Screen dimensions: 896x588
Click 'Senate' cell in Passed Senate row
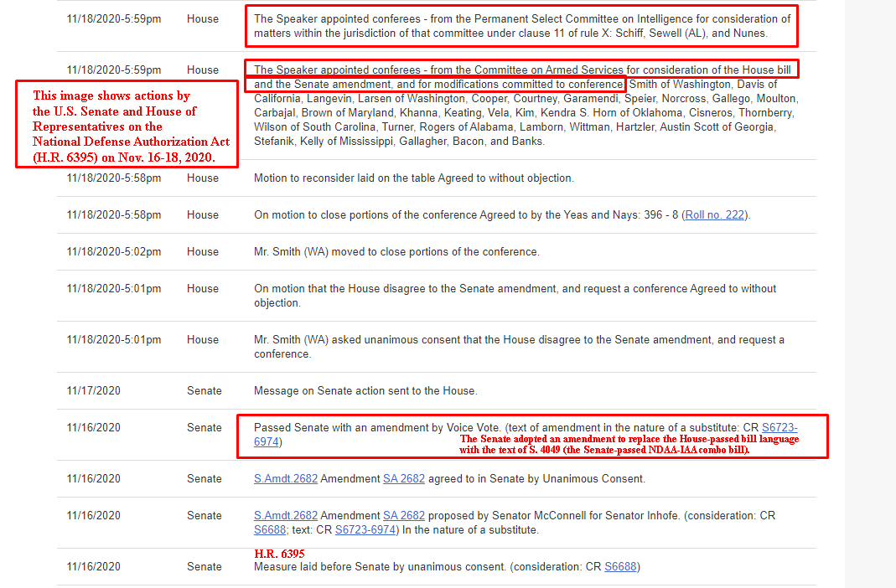tap(204, 427)
